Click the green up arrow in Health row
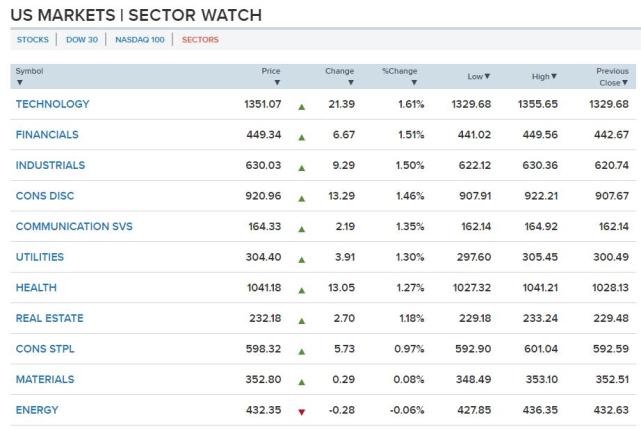Image resolution: width=641 pixels, height=429 pixels. click(301, 289)
